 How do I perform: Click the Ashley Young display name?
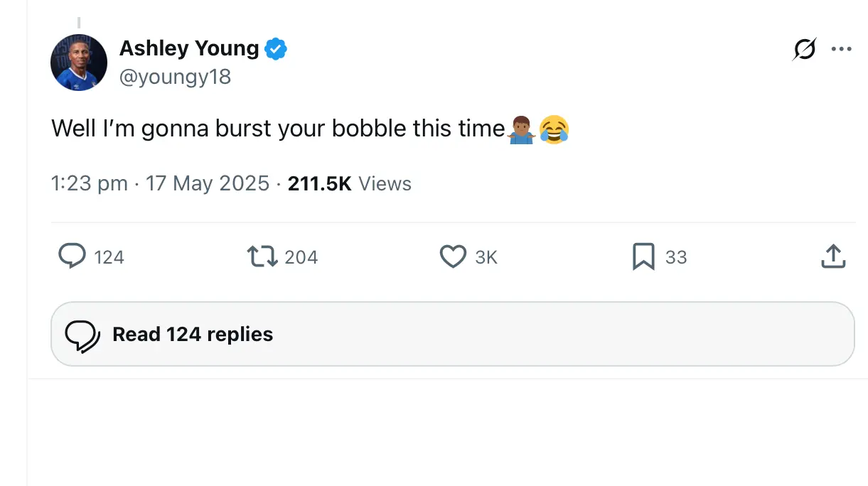(x=189, y=48)
